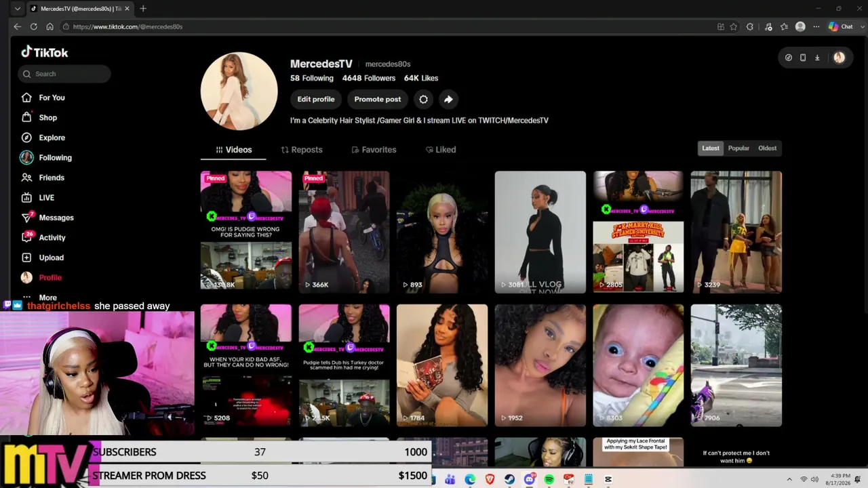This screenshot has width=868, height=488.
Task: Open Brave browser from the taskbar
Action: (x=490, y=480)
